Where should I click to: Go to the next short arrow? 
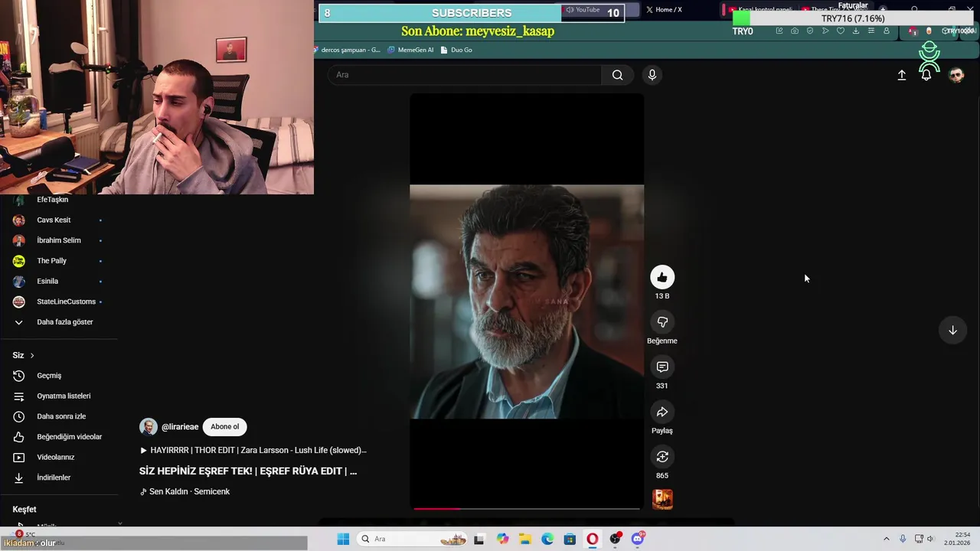952,330
